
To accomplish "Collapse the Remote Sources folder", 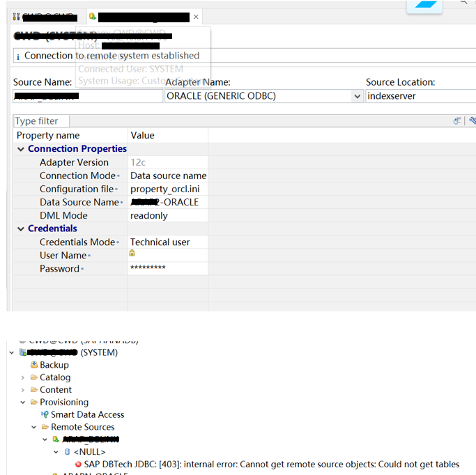I will pyautogui.click(x=34, y=427).
